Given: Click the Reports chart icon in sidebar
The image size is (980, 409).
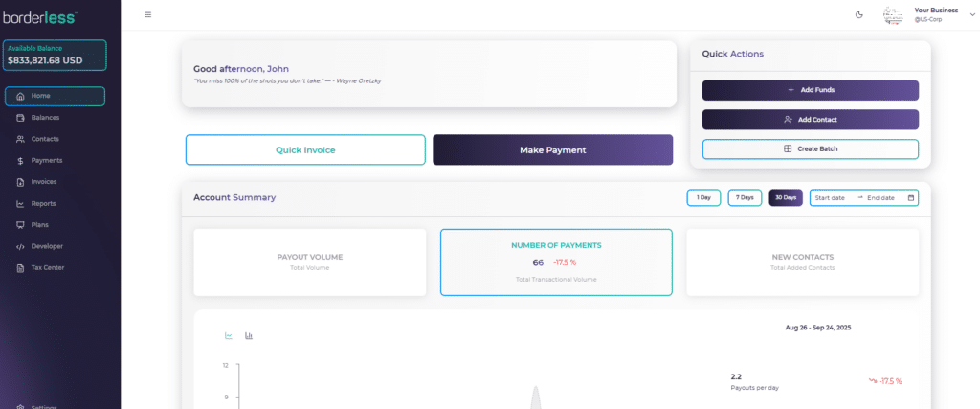Looking at the screenshot, I should click(x=21, y=204).
